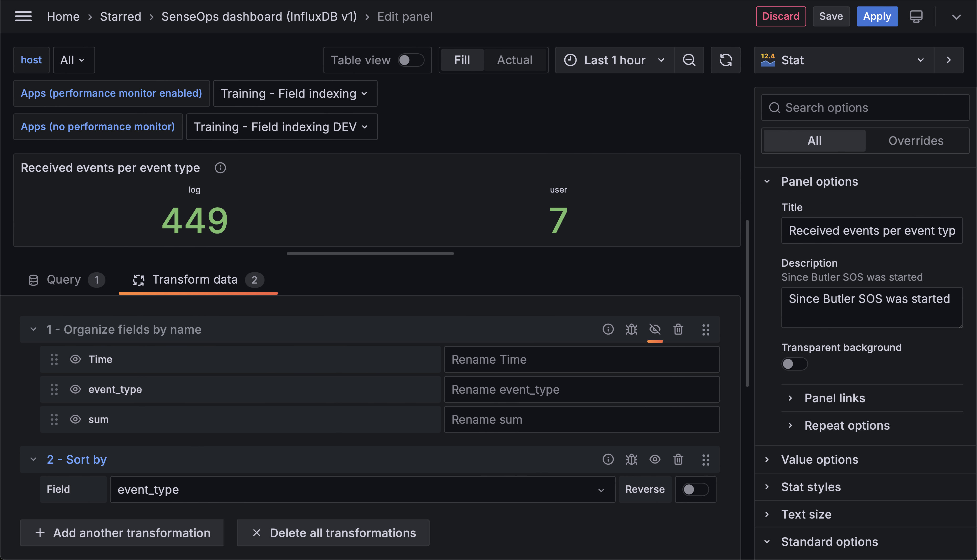Open the Last 1 hour time picker

coord(615,60)
